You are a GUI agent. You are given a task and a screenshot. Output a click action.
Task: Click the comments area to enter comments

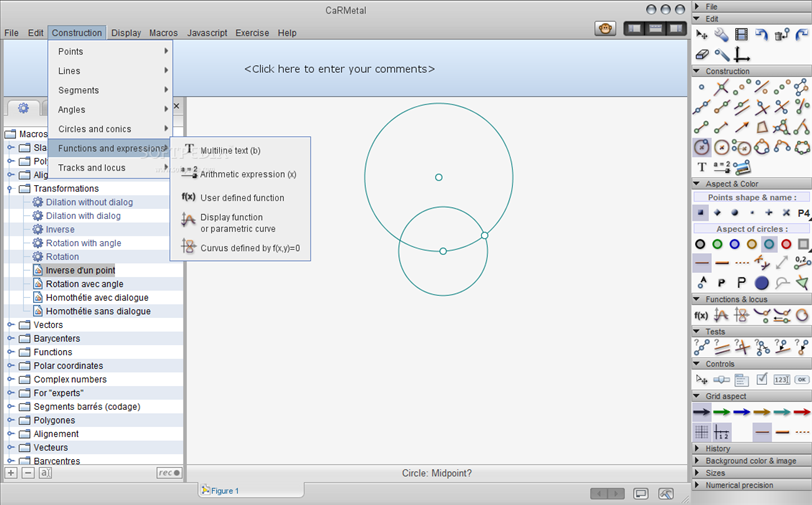point(339,69)
